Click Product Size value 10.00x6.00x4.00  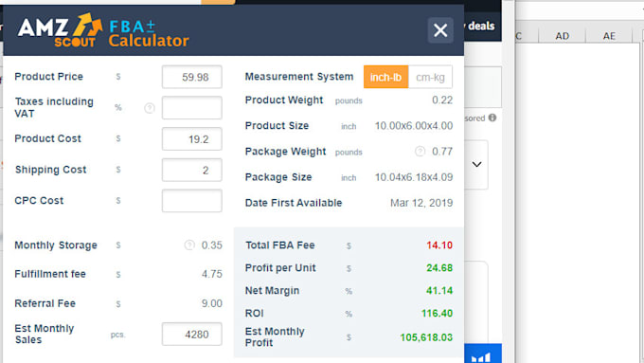click(x=414, y=126)
